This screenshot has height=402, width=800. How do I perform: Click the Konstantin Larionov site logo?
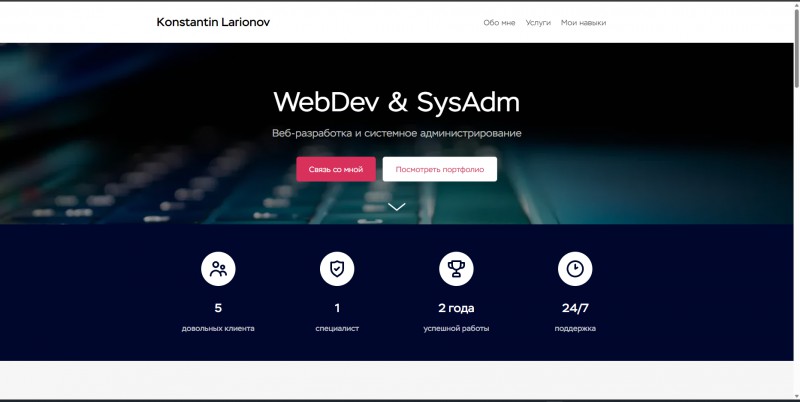(x=213, y=22)
